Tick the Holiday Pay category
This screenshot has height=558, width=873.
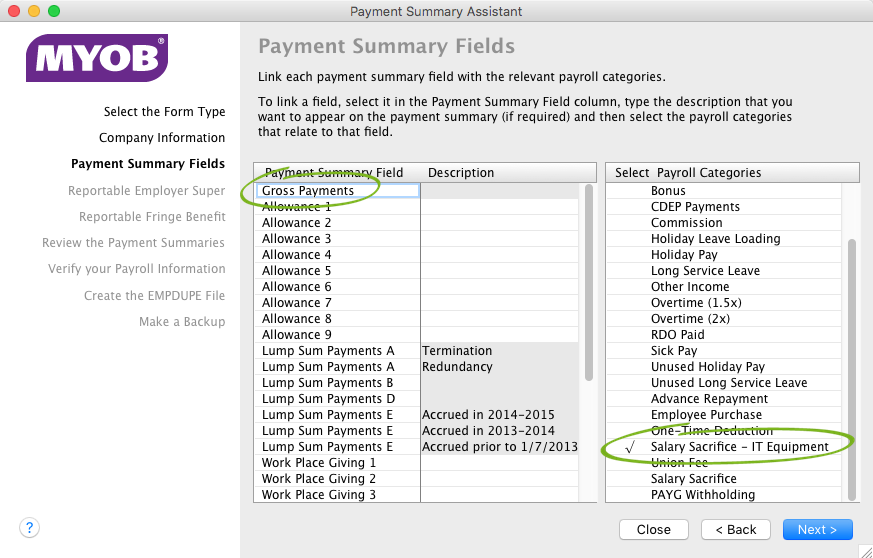(724, 254)
